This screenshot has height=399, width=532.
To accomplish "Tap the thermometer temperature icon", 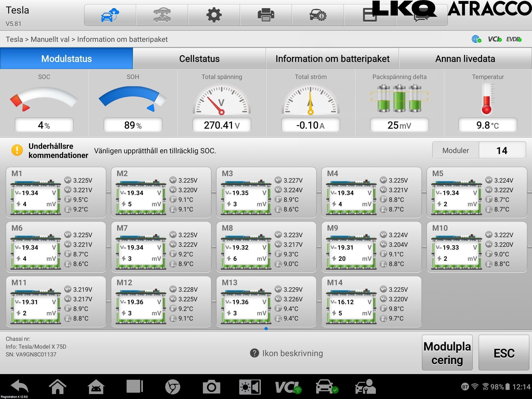I will (x=487, y=98).
